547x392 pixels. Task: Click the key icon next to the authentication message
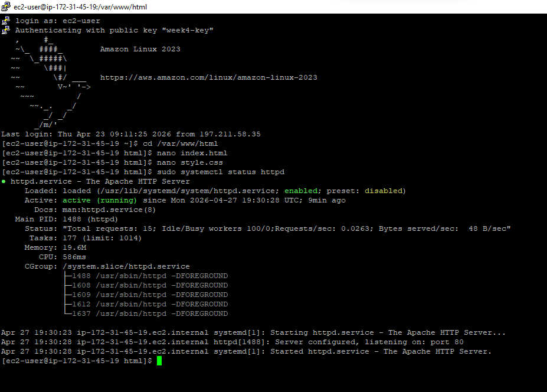5,30
